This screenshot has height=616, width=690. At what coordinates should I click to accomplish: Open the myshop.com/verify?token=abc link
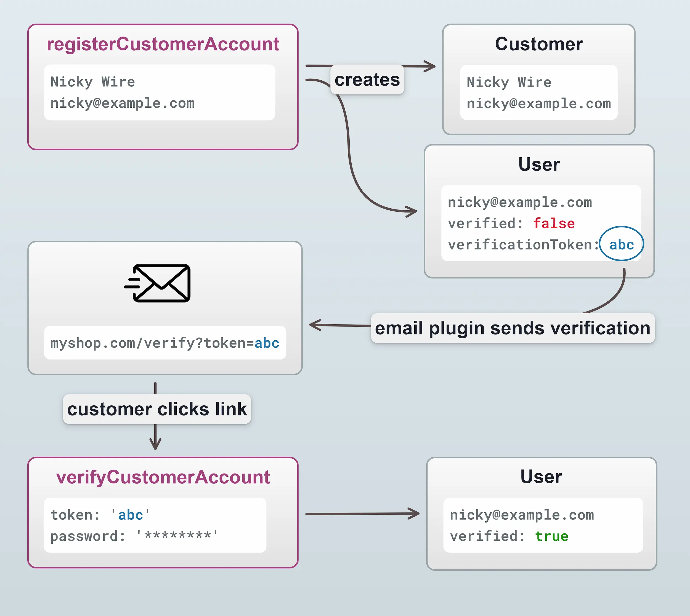pyautogui.click(x=165, y=343)
